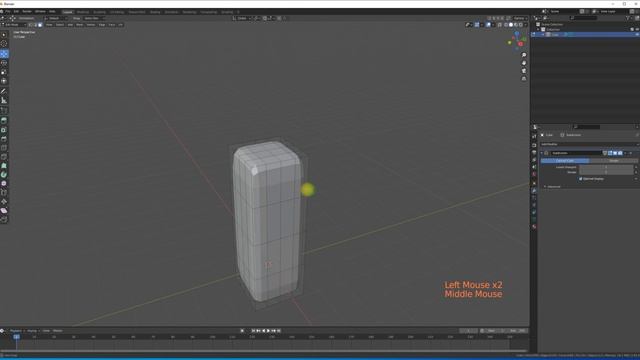Viewport: 640px width, 360px height.
Task: Enable solid viewport shading mode
Action: pos(511,25)
